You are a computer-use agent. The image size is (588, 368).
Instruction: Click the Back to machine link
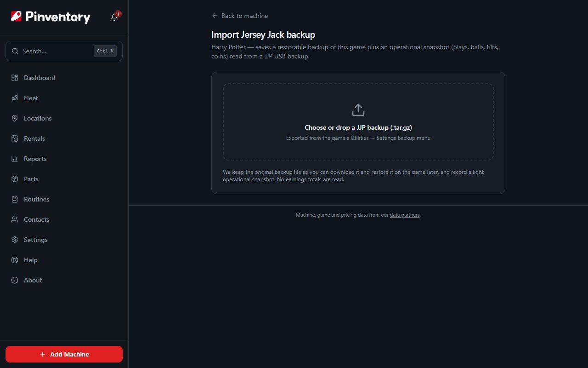pyautogui.click(x=240, y=16)
